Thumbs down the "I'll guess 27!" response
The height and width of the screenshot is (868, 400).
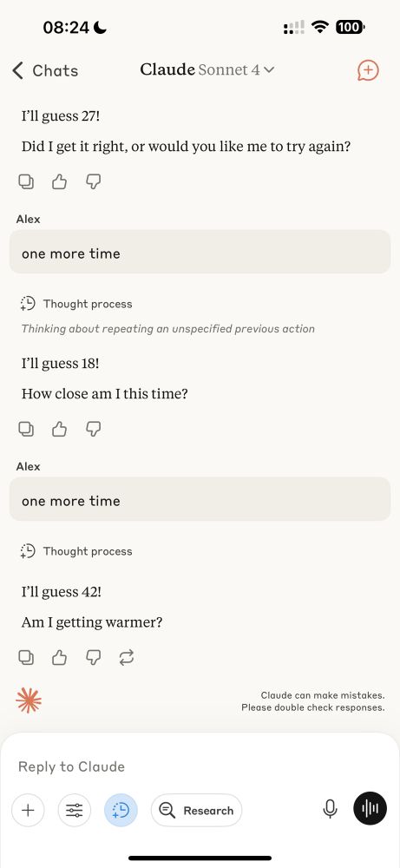[93, 181]
